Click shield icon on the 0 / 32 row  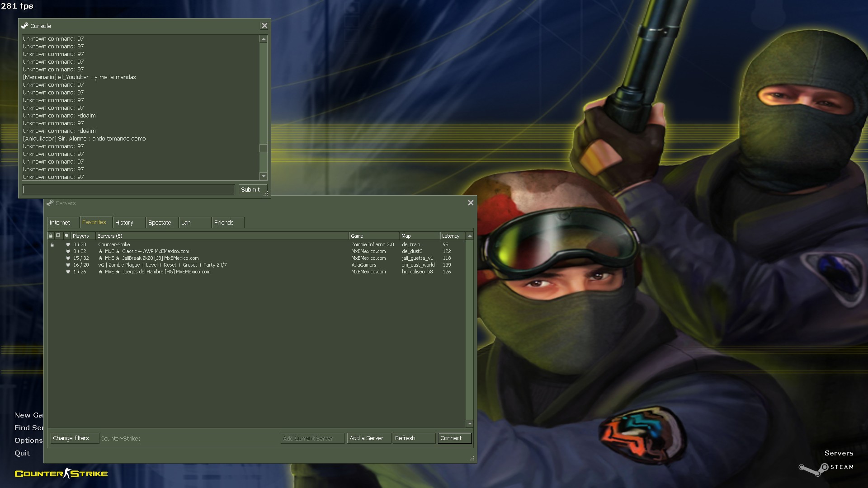68,251
